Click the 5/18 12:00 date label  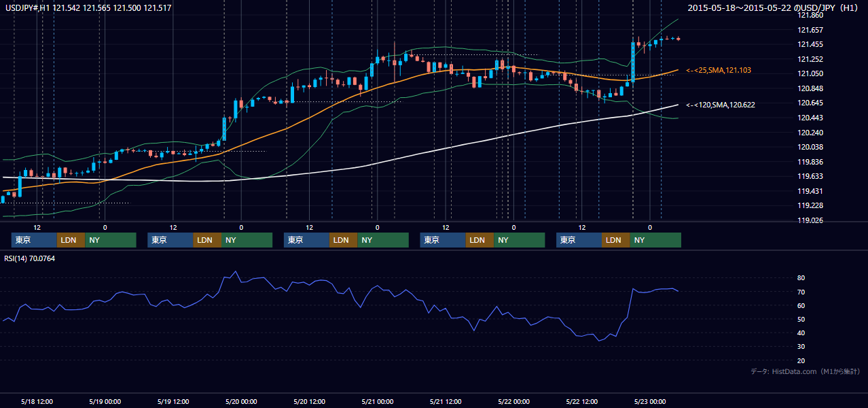coord(37,401)
